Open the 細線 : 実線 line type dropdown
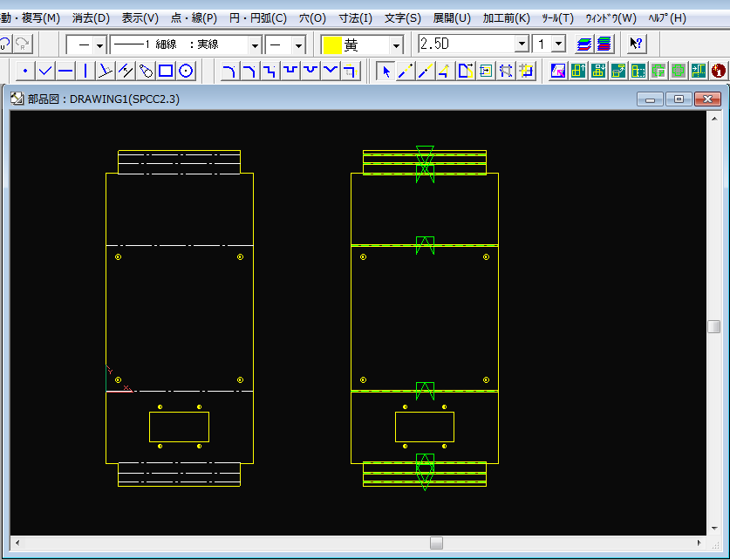The width and height of the screenshot is (730, 560). coord(255,45)
